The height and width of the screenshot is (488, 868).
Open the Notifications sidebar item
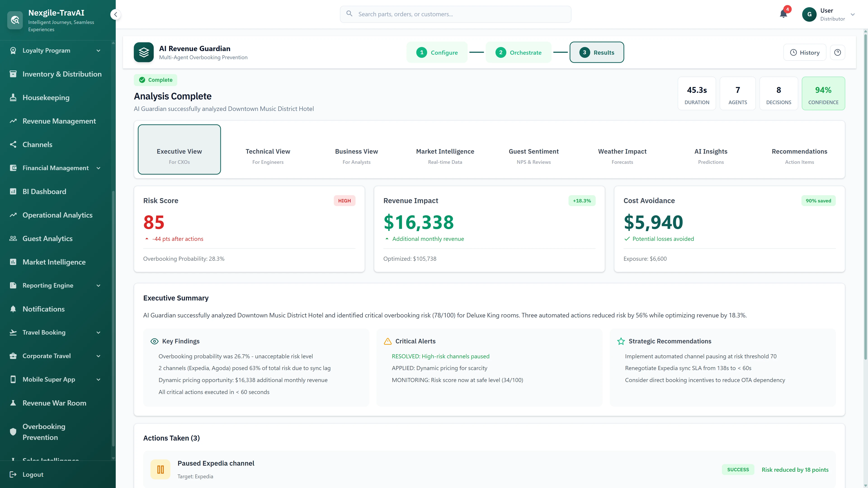(x=43, y=309)
